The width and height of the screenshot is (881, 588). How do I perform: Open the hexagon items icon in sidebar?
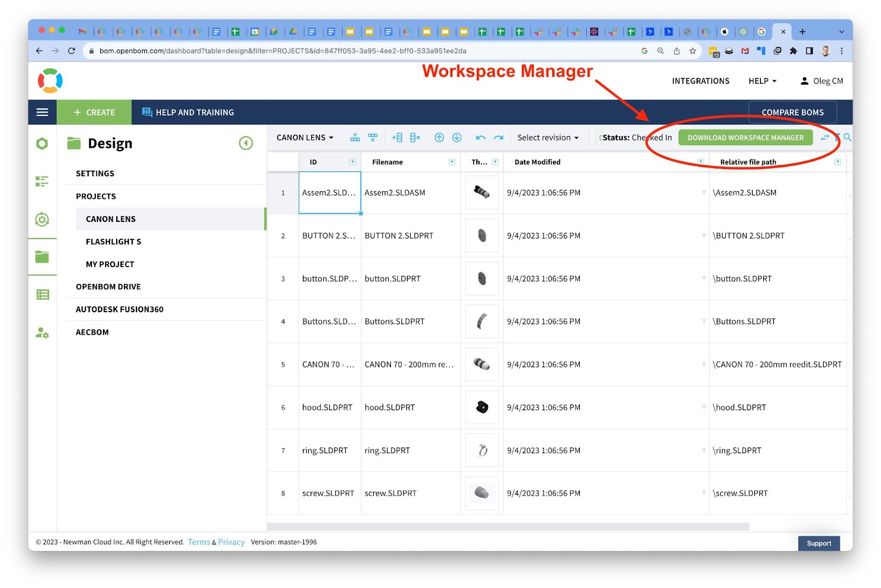click(42, 144)
